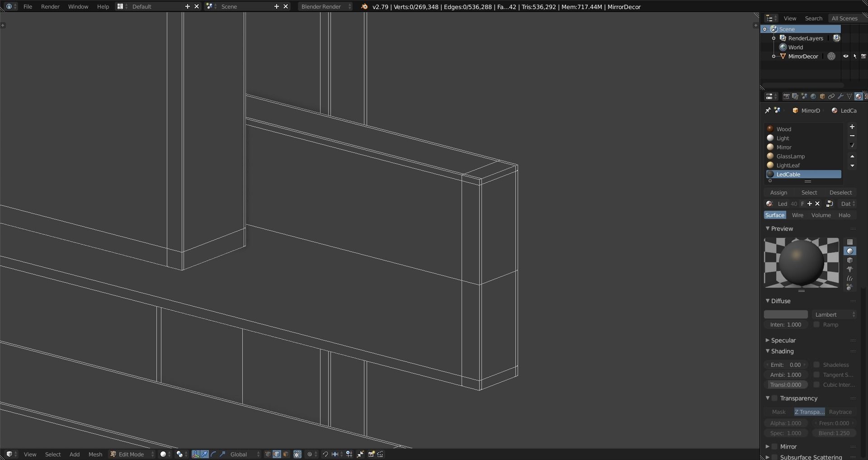868x460 pixels.
Task: Select vertex selection mode
Action: pos(268,454)
